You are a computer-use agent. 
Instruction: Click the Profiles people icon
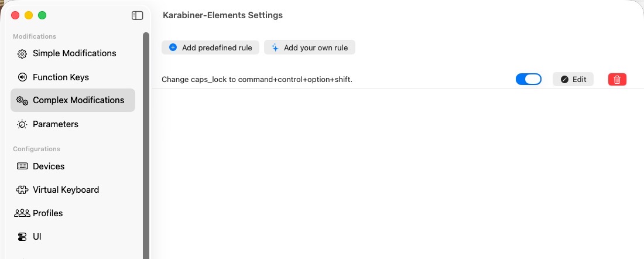coord(22,213)
